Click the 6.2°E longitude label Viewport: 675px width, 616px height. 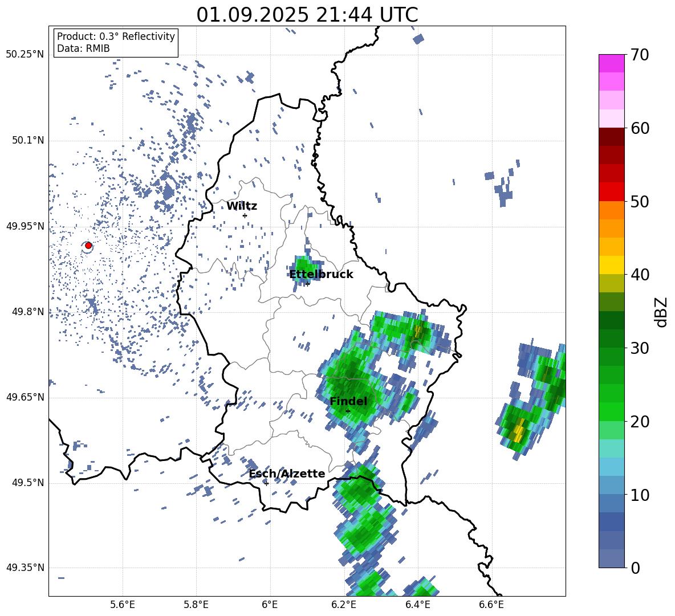click(344, 605)
